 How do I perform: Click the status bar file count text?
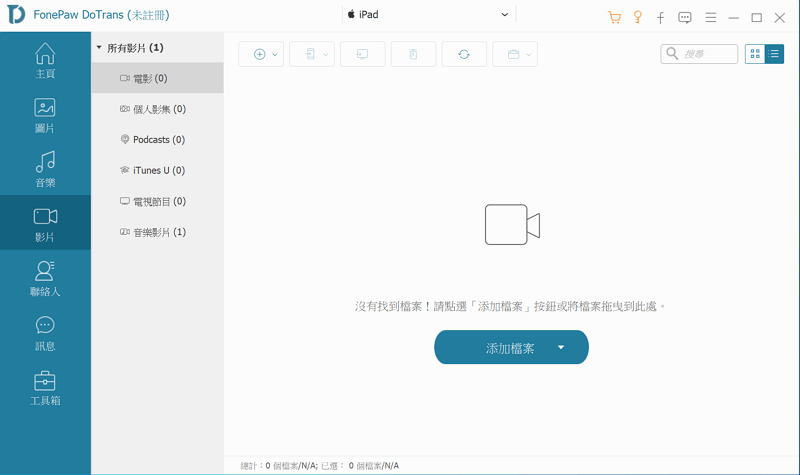(319, 465)
